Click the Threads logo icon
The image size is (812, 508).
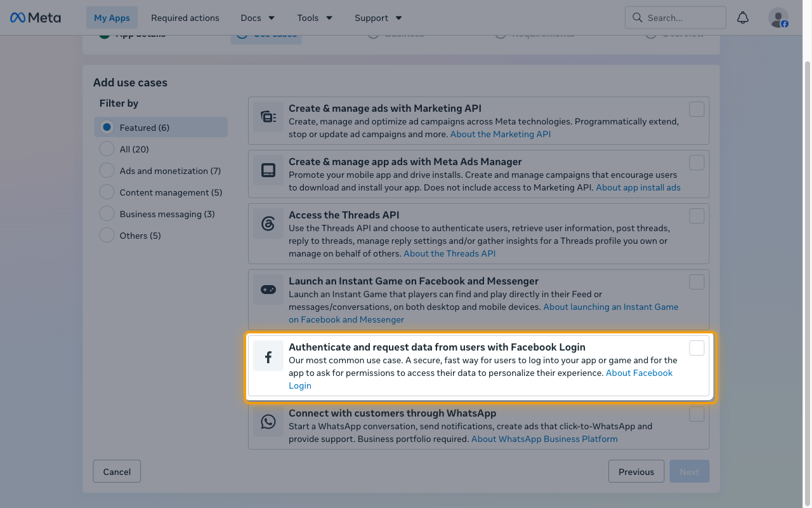[x=268, y=224]
